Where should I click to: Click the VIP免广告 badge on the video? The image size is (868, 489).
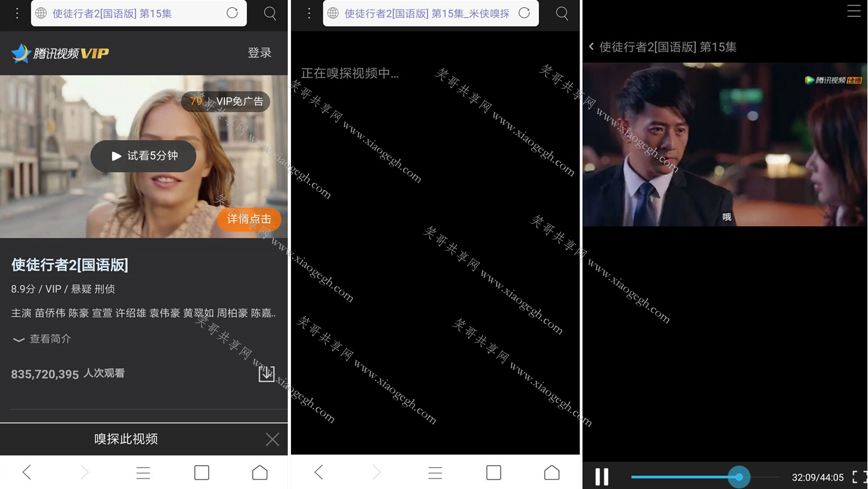(226, 101)
